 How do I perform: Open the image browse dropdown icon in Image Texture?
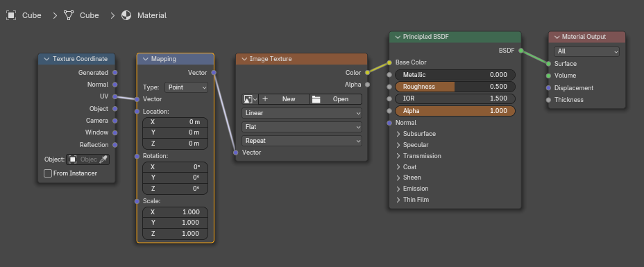tap(250, 99)
